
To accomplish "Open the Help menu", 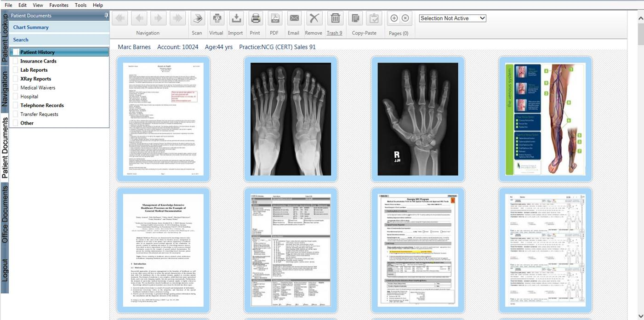I will [98, 5].
